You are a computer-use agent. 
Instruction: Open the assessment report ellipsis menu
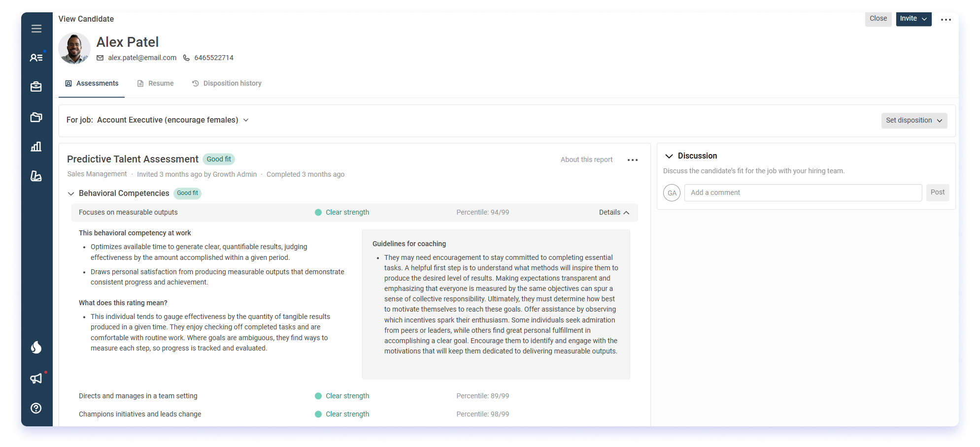click(x=633, y=160)
